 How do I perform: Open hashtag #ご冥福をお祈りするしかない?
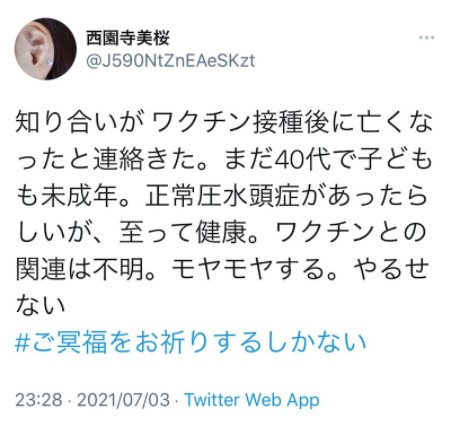tap(191, 342)
